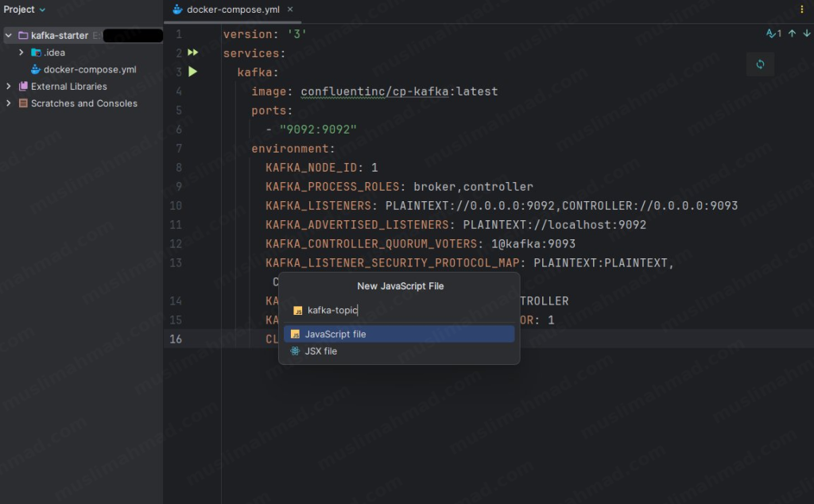The width and height of the screenshot is (814, 504).
Task: Run the kafka service via gutter play icon
Action: click(x=194, y=72)
